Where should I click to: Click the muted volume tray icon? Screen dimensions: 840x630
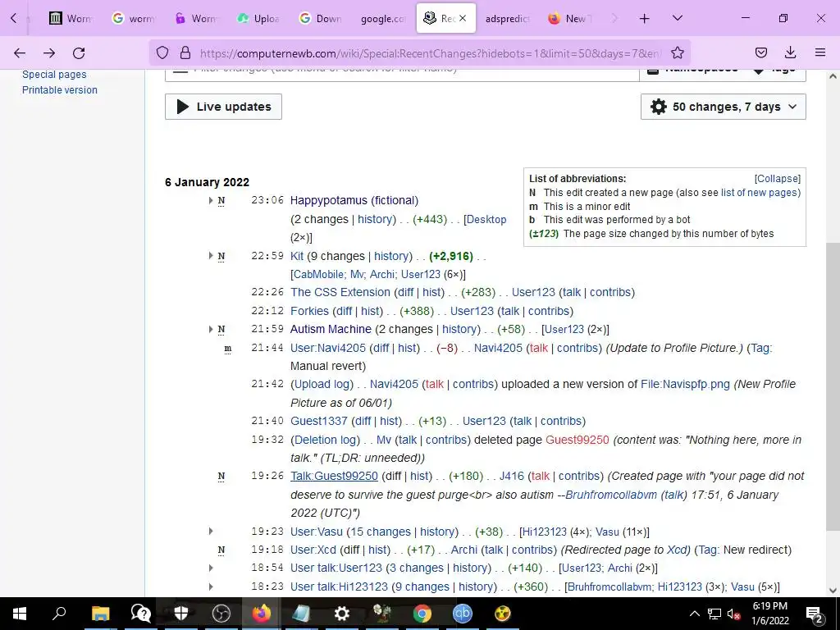(x=733, y=614)
